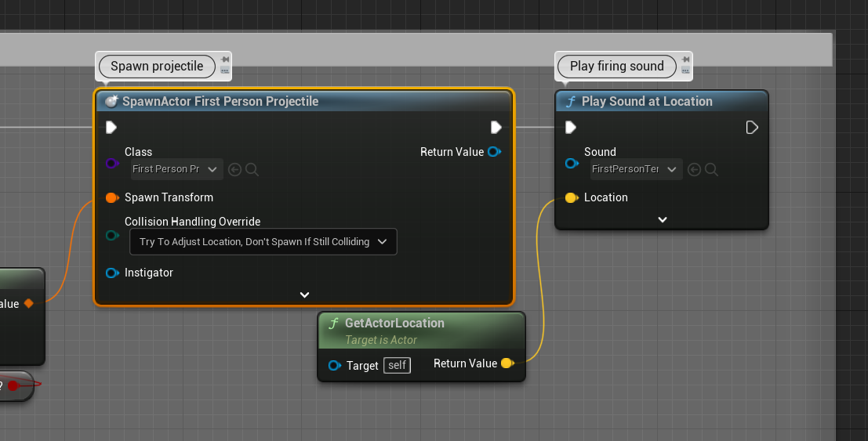This screenshot has height=441, width=868.
Task: Expand SpawnActor node advanced pins chevron
Action: click(304, 295)
